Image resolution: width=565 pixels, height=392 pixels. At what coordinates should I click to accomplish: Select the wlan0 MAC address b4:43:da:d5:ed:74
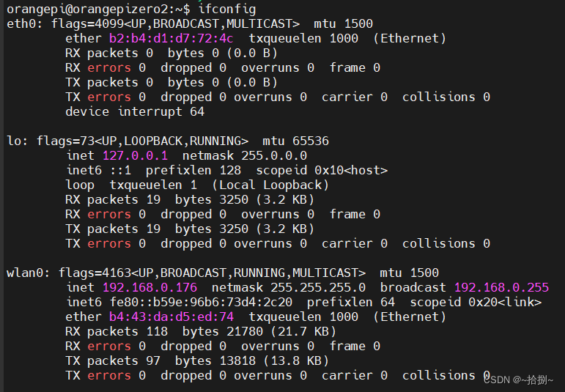coord(171,317)
